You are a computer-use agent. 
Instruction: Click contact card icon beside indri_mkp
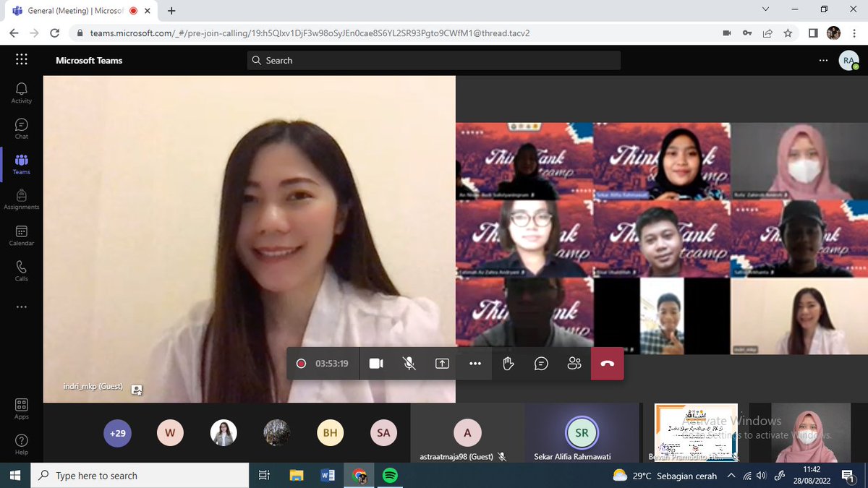[137, 389]
